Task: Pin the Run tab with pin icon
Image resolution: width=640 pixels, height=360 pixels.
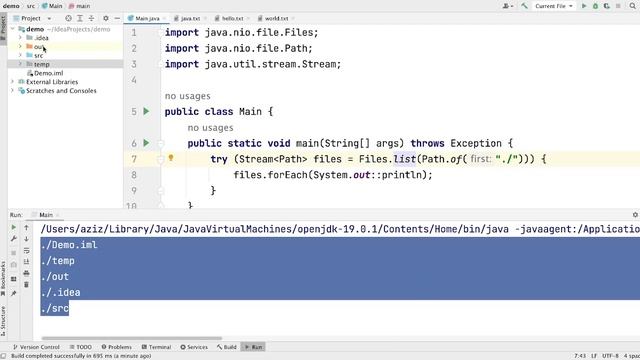Action: [13, 293]
